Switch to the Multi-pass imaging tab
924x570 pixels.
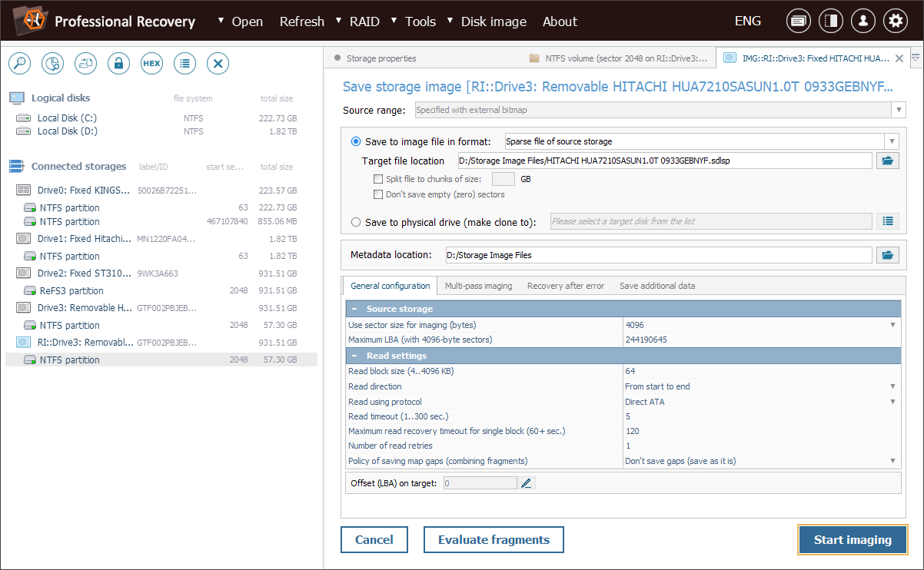pyautogui.click(x=478, y=286)
